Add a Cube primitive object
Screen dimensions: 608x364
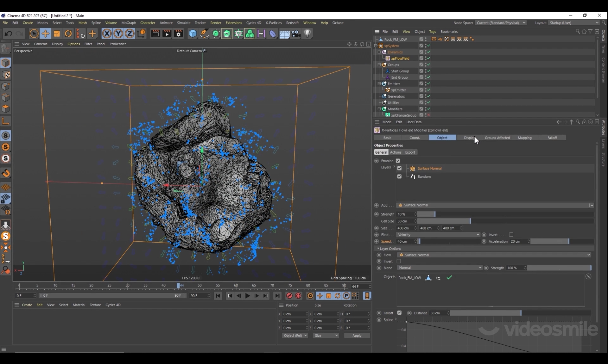click(193, 34)
